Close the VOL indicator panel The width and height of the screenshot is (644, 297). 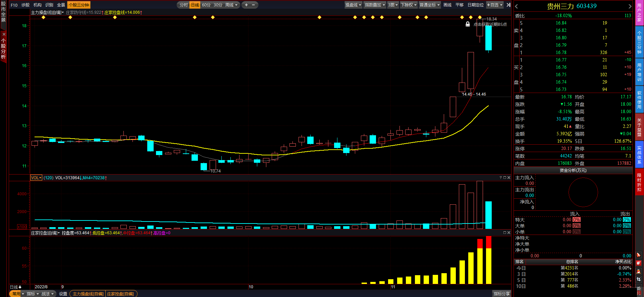pyautogui.click(x=509, y=178)
